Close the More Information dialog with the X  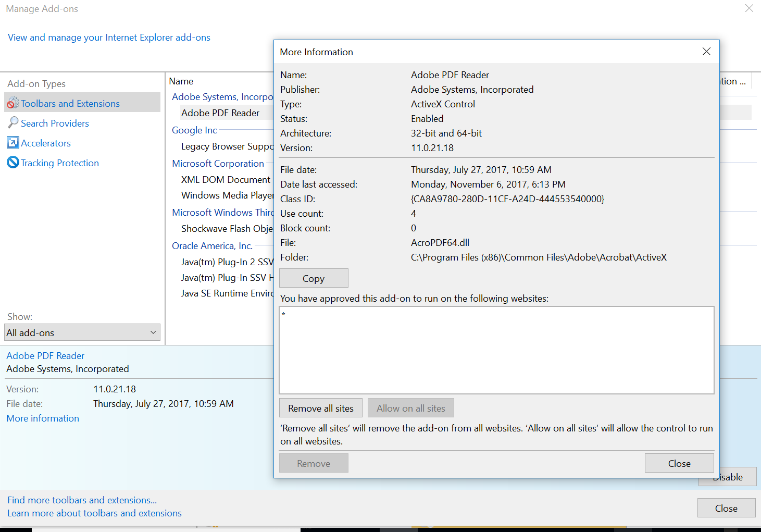pos(706,51)
